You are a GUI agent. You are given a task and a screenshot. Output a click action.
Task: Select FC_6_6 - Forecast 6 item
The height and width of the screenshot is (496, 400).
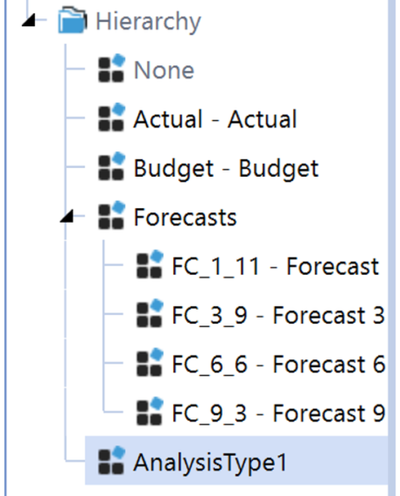(279, 364)
